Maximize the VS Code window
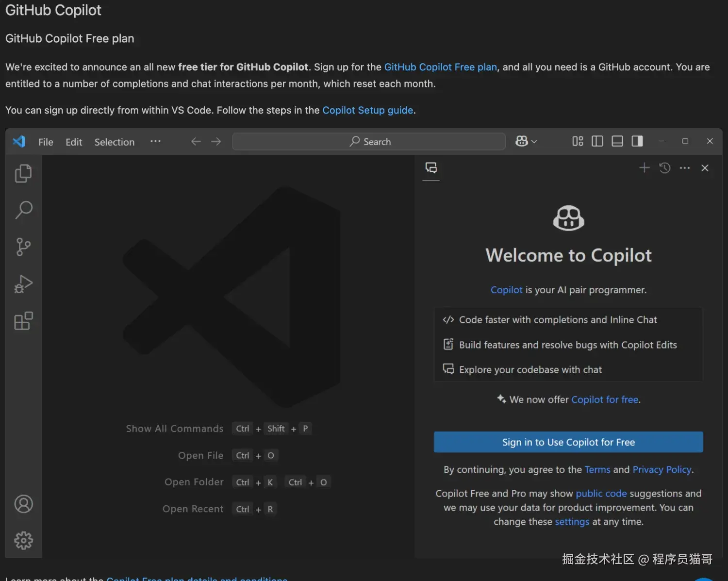The width and height of the screenshot is (728, 581). [x=685, y=141]
